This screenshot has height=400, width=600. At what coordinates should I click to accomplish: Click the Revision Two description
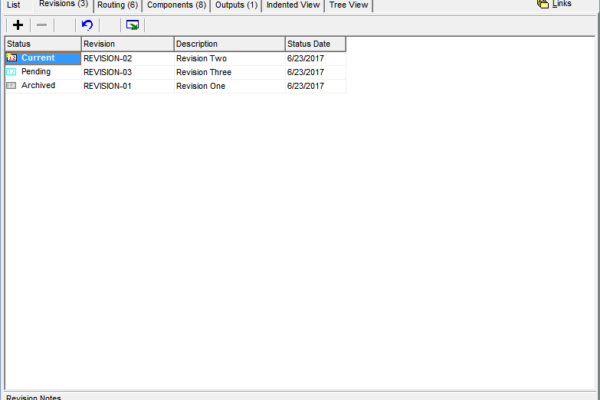230,59
